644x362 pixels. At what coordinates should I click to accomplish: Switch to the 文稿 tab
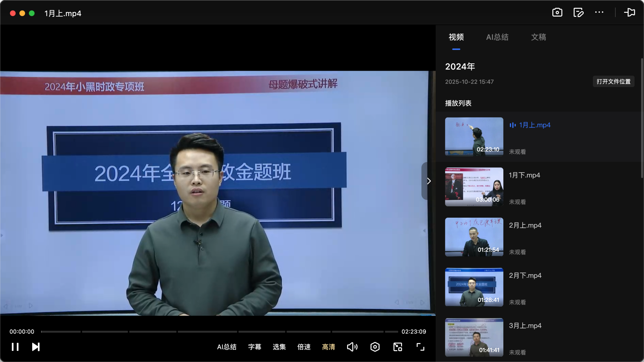pos(539,37)
